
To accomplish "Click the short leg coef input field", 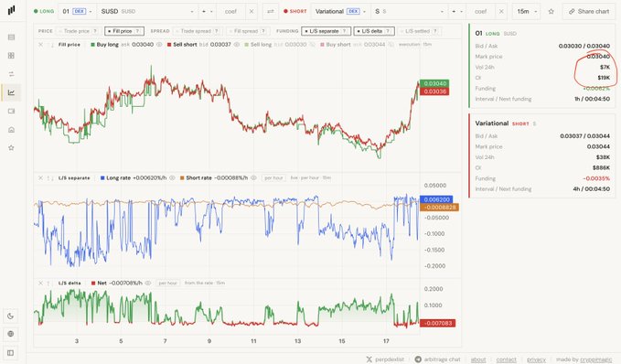I will (481, 12).
